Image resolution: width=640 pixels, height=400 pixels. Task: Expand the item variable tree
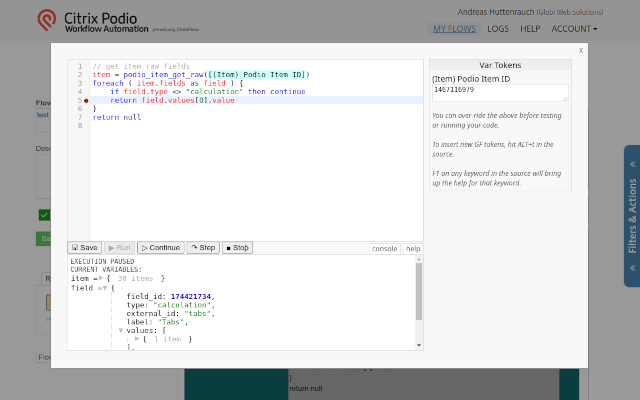(x=102, y=278)
